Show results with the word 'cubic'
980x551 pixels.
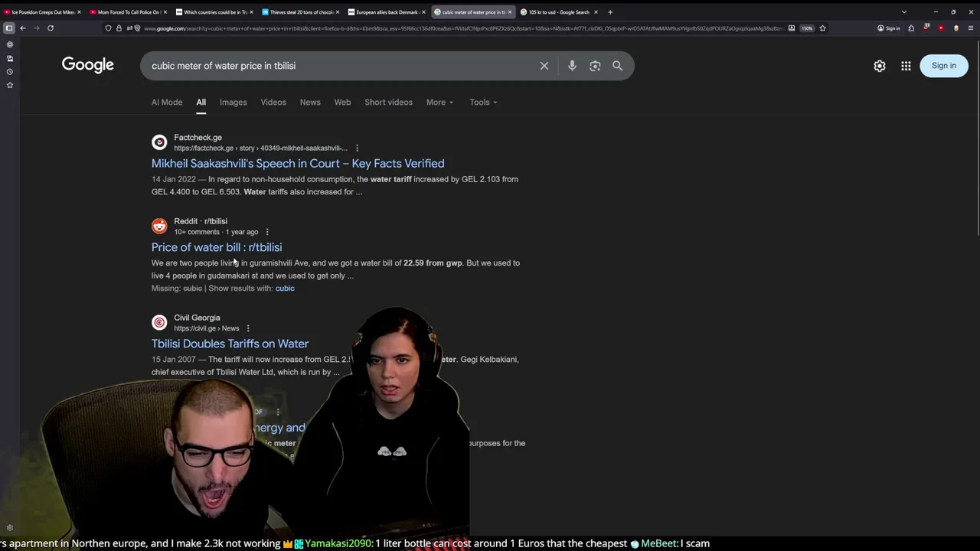285,289
